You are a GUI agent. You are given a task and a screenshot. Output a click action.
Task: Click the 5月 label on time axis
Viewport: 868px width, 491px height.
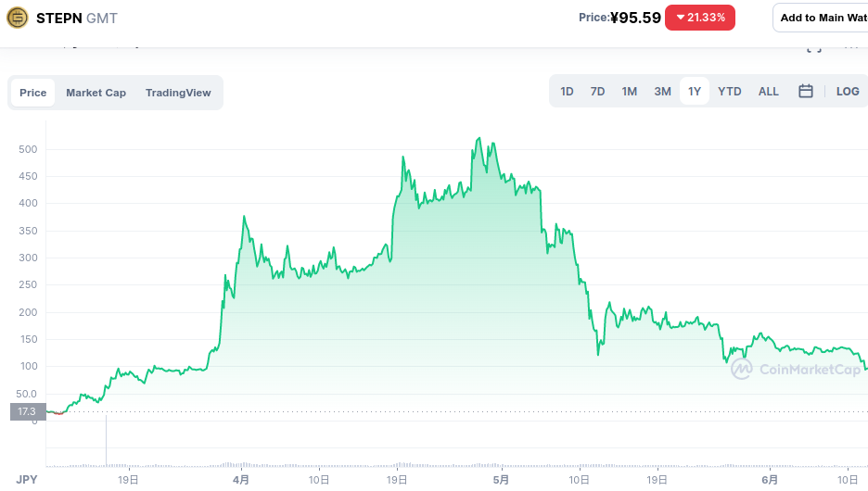click(502, 480)
